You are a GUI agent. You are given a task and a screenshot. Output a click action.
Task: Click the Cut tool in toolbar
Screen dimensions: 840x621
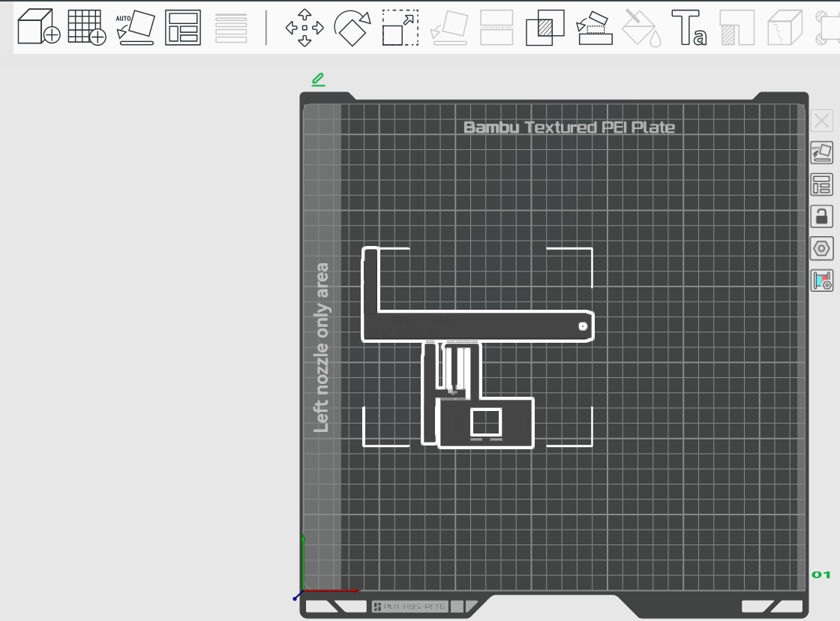[496, 27]
